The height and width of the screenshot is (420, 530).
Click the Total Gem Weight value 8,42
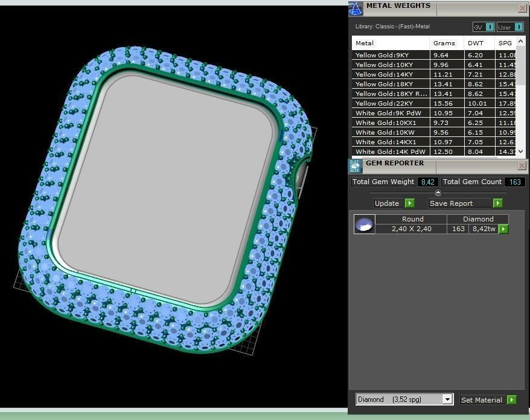pyautogui.click(x=428, y=182)
